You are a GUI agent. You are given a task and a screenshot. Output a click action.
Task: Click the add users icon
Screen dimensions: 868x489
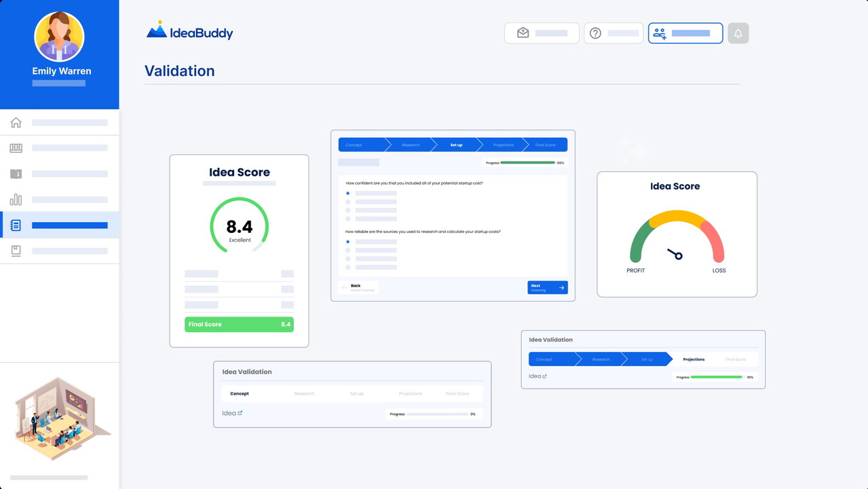(660, 33)
